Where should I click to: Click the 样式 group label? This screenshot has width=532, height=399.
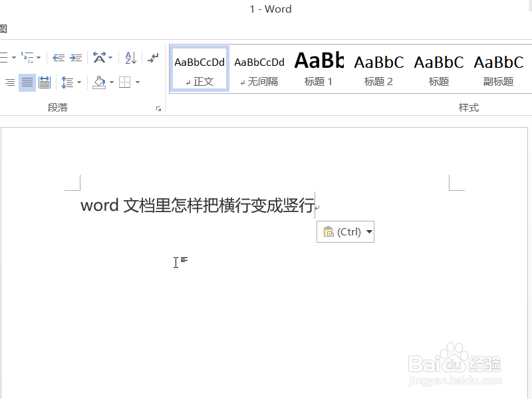469,108
